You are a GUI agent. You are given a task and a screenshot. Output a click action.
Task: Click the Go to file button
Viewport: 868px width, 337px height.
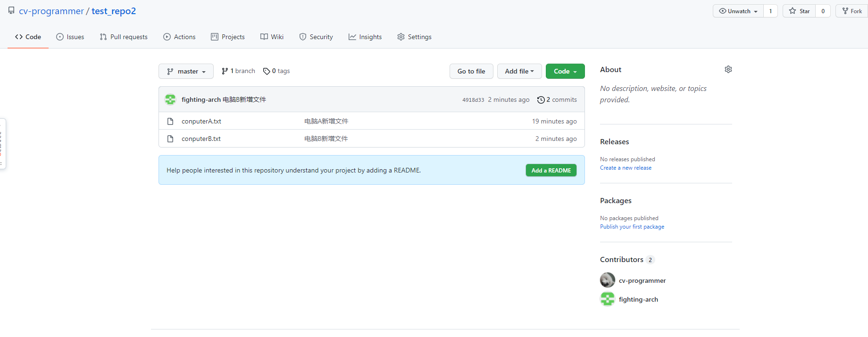coord(471,71)
